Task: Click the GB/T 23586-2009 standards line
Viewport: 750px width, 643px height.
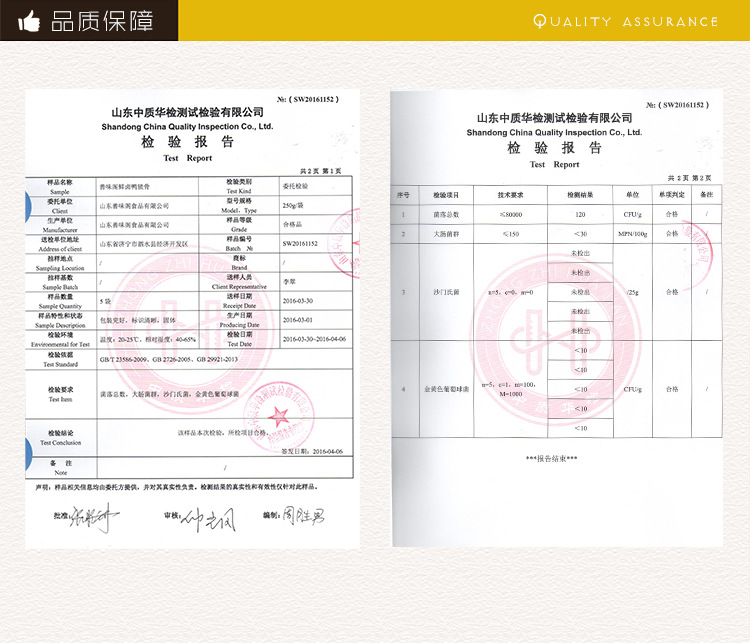Action: (169, 359)
